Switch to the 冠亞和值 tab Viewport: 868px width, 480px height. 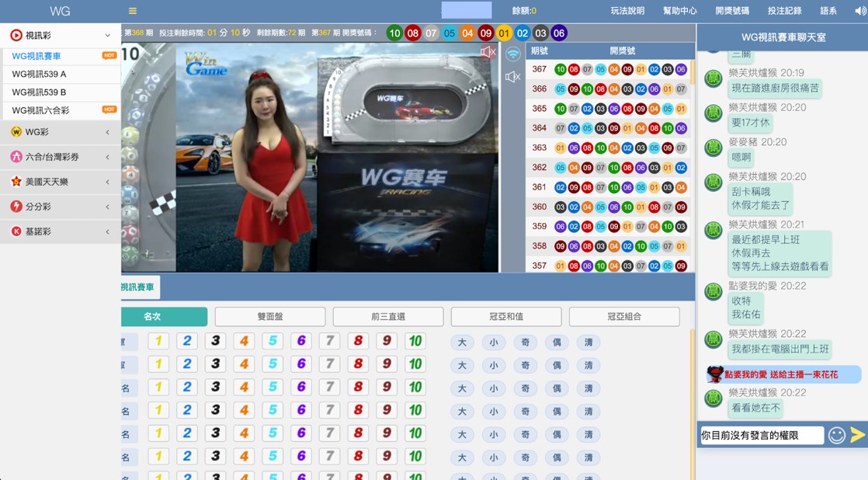(506, 317)
